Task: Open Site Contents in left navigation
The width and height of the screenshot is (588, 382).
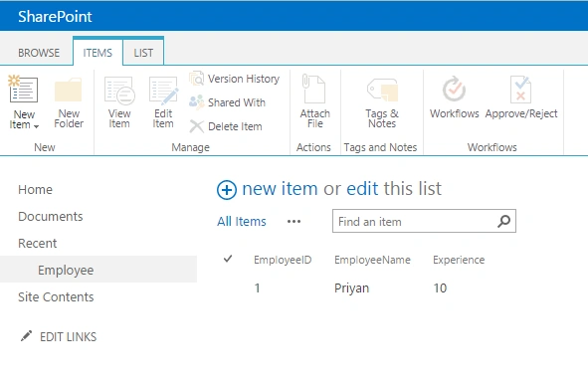Action: coord(56,296)
